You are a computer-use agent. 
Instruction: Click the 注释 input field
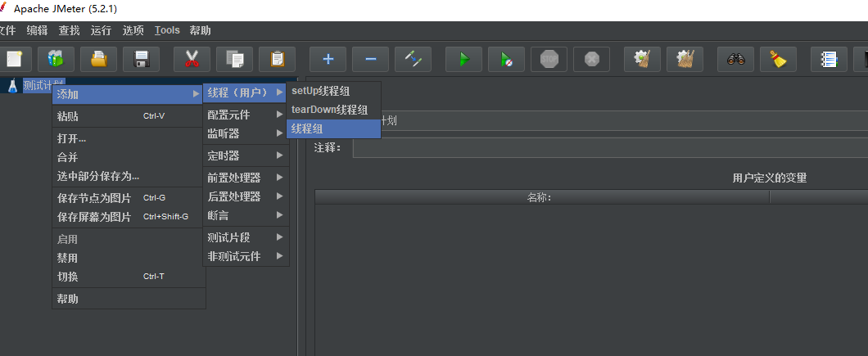(611, 148)
